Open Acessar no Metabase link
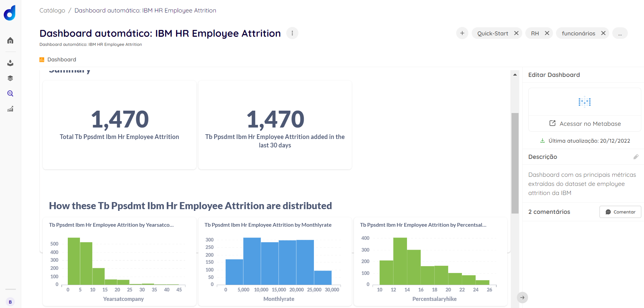The image size is (644, 308). click(585, 123)
